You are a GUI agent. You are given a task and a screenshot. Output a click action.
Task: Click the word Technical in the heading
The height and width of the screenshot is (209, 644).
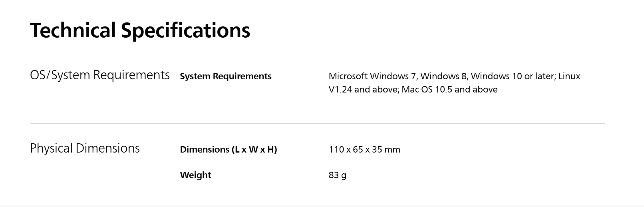coord(73,30)
